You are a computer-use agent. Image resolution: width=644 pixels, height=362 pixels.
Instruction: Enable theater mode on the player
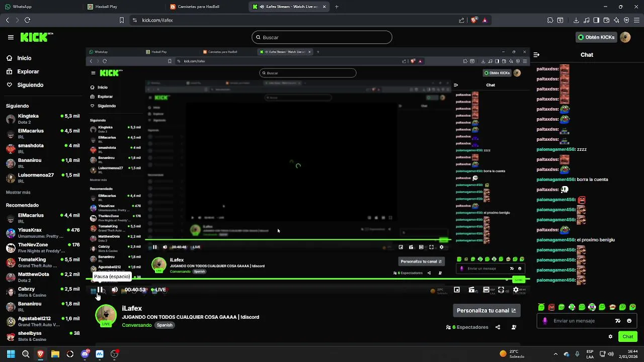(486, 290)
